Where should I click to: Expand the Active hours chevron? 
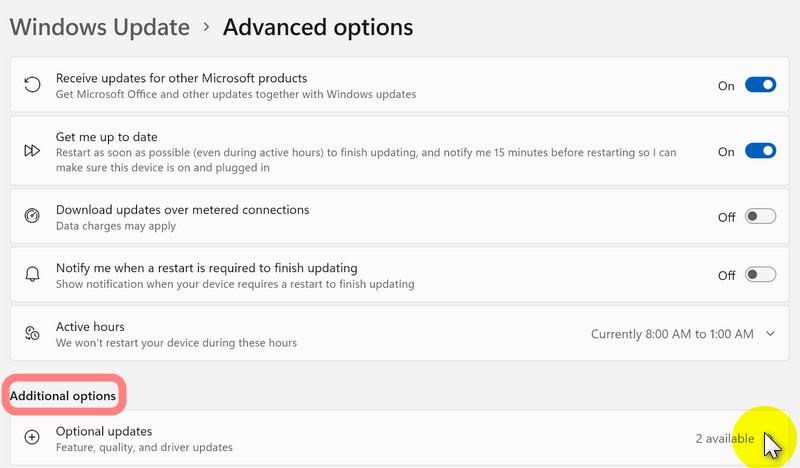coord(770,334)
